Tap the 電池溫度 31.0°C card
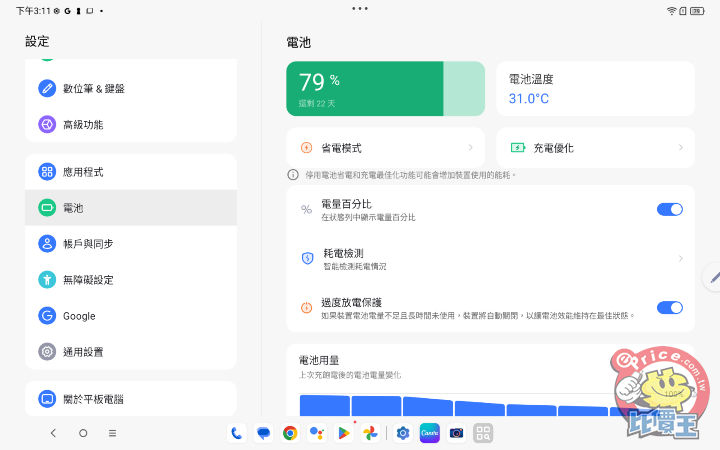The width and height of the screenshot is (720, 450). pos(596,89)
